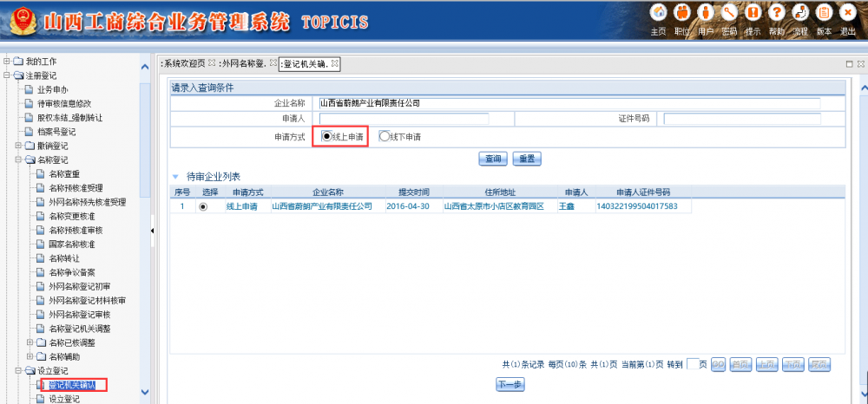Open the 帮助 help icon

click(777, 13)
